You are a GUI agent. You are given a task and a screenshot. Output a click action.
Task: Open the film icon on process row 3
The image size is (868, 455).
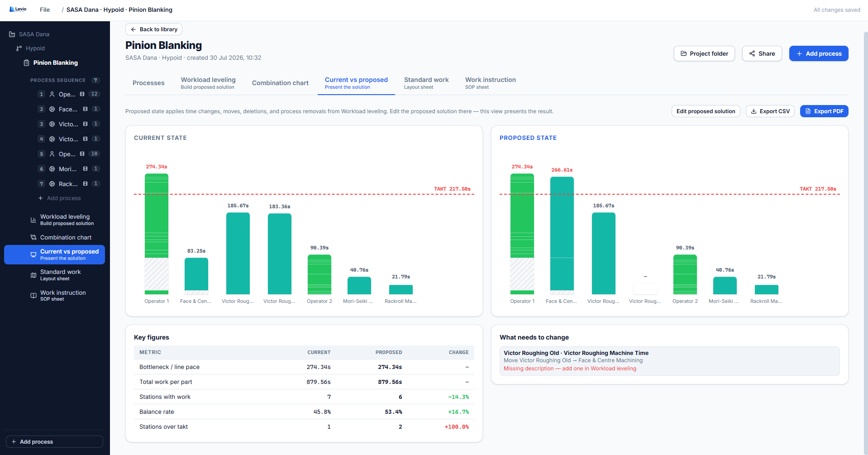85,124
